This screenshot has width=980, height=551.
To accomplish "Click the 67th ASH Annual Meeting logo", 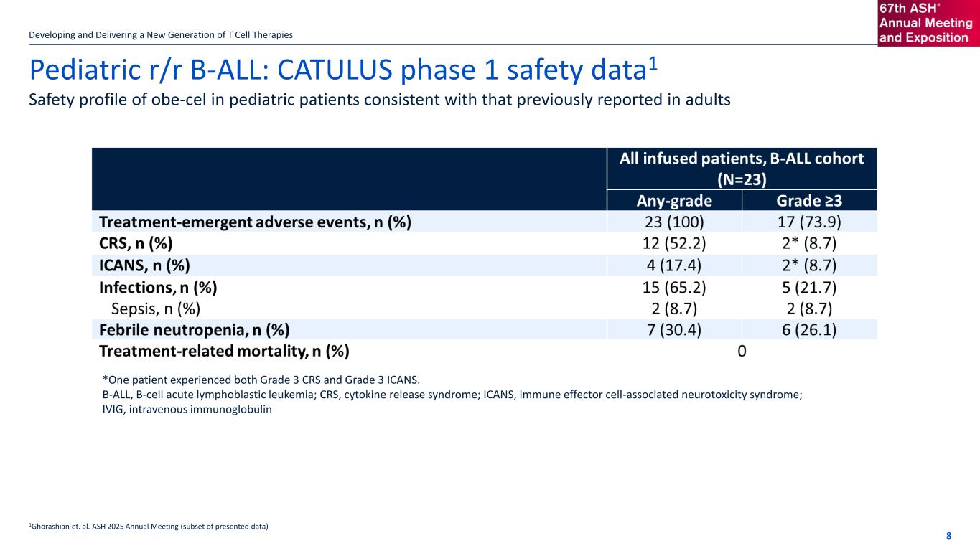I will coord(928,23).
